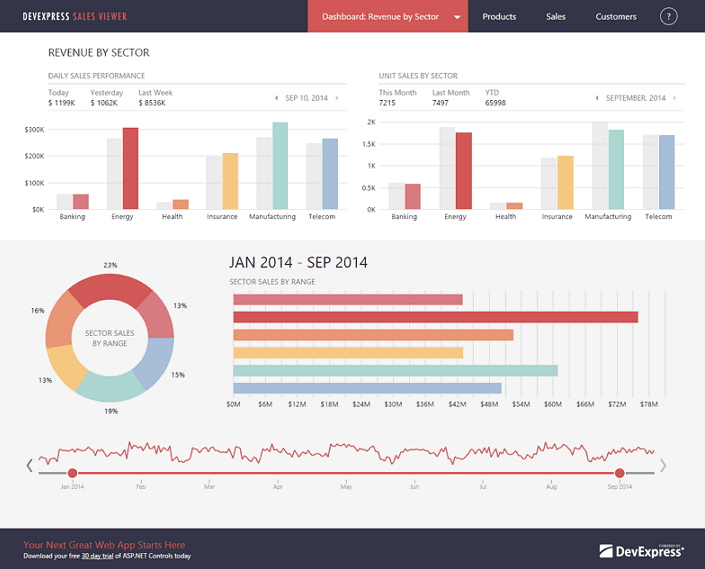Screen dimensions: 705x569
Task: Click the red sales trend line above slider
Action: (x=346, y=453)
